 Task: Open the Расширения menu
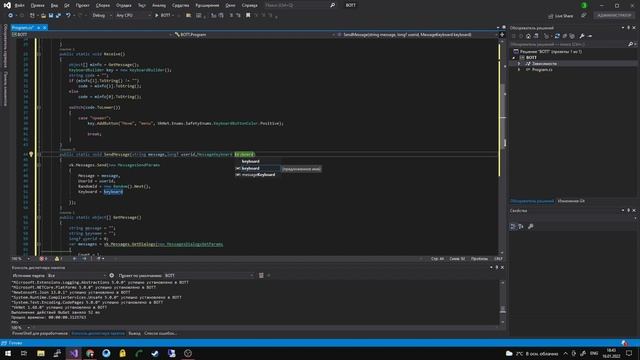tap(207, 5)
